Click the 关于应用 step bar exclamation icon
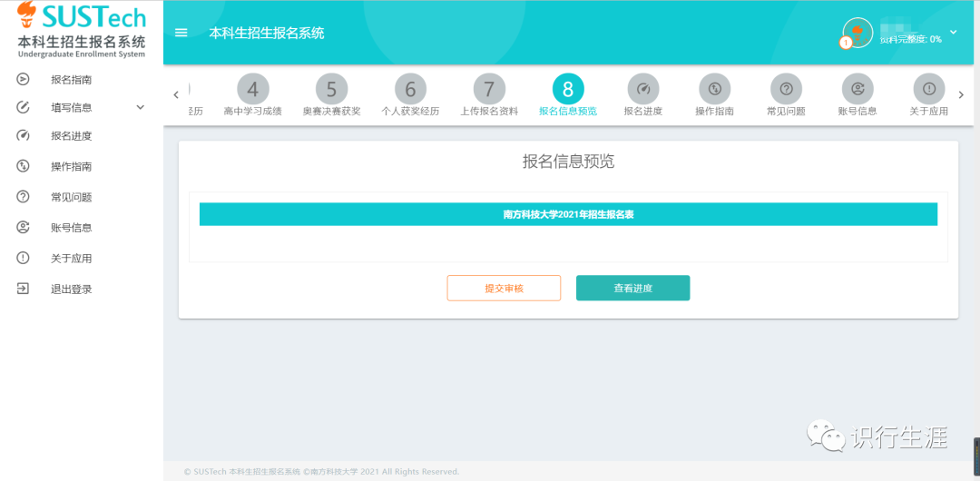This screenshot has width=980, height=481. coord(929,90)
